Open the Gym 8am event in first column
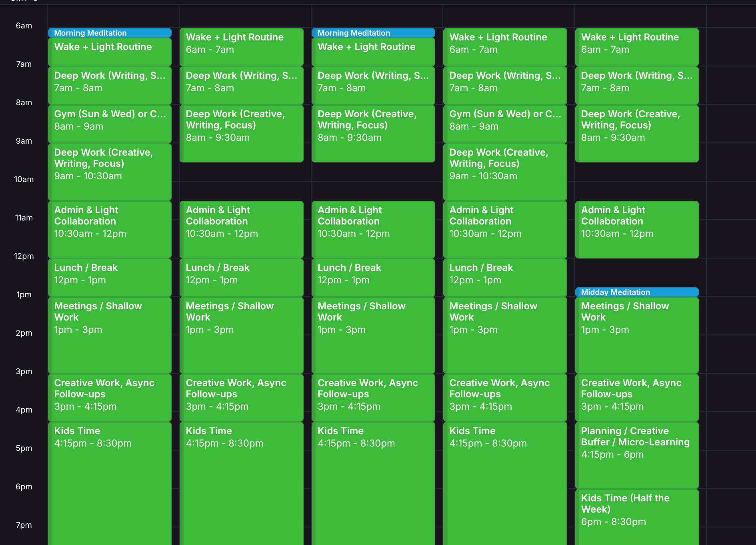 [110, 124]
